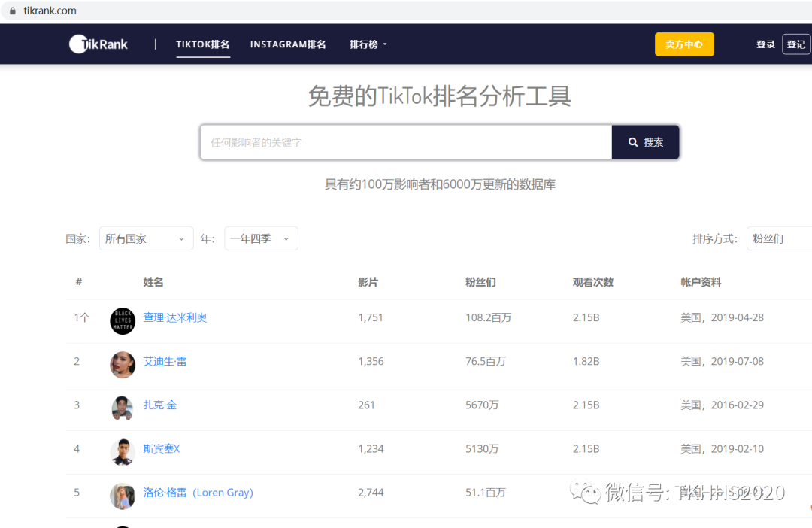812x528 pixels.
Task: Open the 一年四季 year dropdown
Action: pos(261,238)
